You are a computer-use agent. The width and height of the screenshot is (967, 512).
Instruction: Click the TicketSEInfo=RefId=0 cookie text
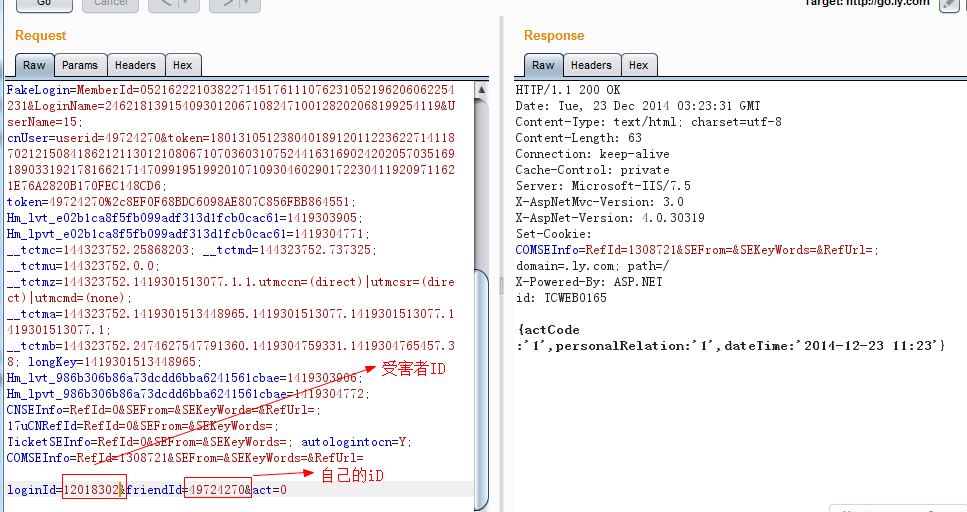148,443
